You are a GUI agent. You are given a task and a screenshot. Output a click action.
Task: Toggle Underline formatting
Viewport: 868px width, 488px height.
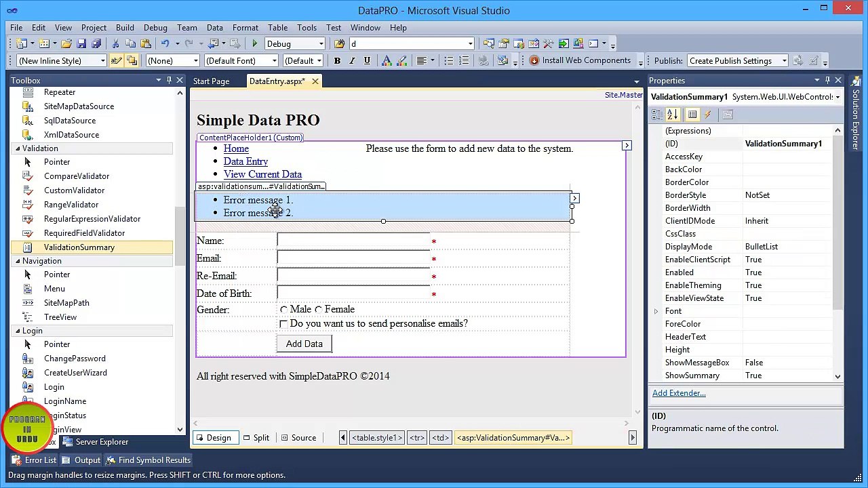pyautogui.click(x=367, y=61)
